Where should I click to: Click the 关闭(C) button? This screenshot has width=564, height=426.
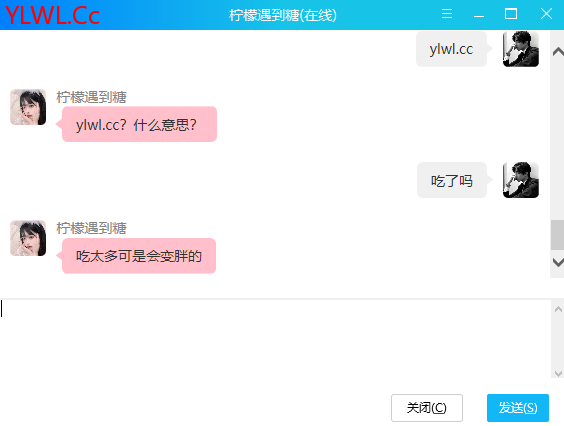427,408
